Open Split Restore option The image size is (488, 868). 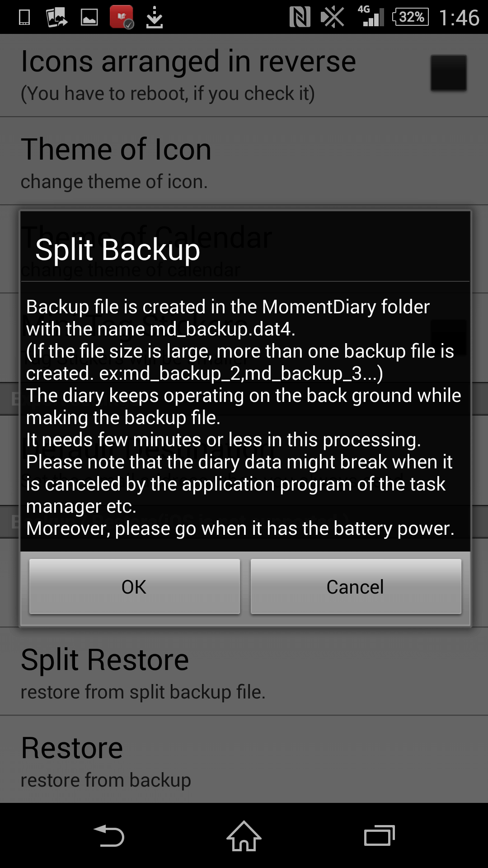(244, 671)
